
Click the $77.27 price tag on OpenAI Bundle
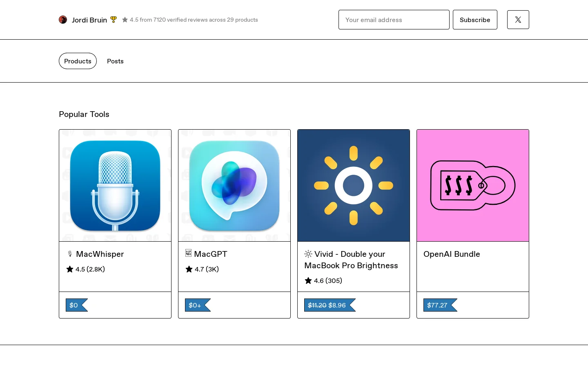[440, 305]
